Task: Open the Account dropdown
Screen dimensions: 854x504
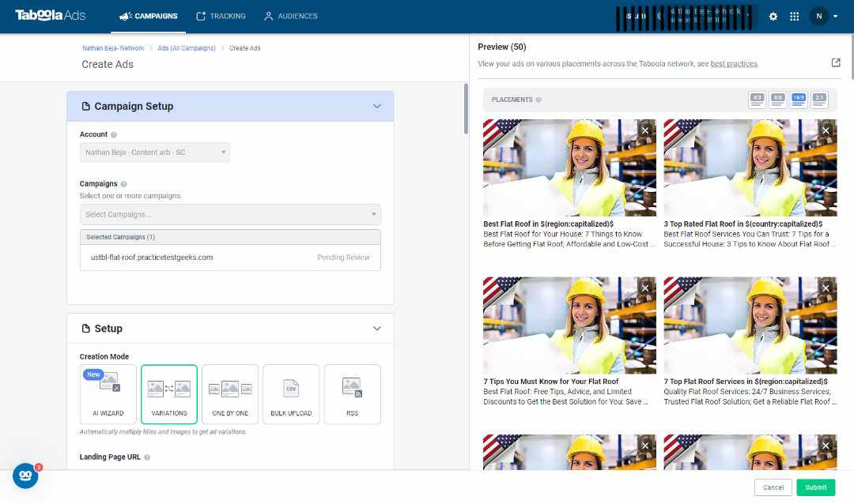Action: pyautogui.click(x=155, y=152)
